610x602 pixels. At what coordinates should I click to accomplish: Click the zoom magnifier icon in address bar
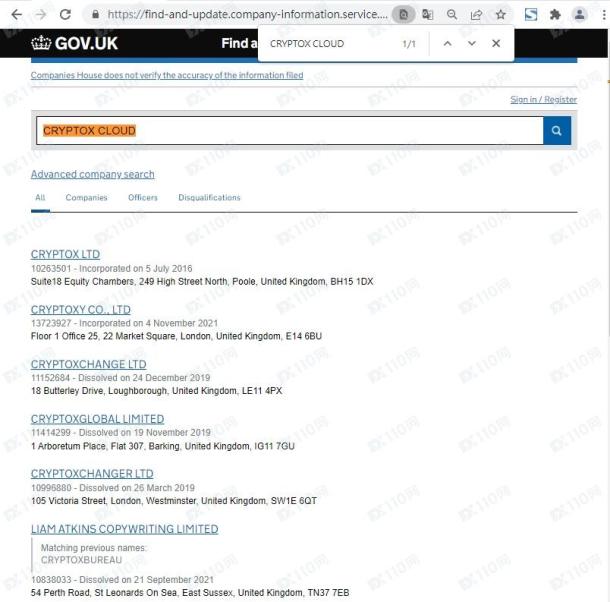point(452,15)
